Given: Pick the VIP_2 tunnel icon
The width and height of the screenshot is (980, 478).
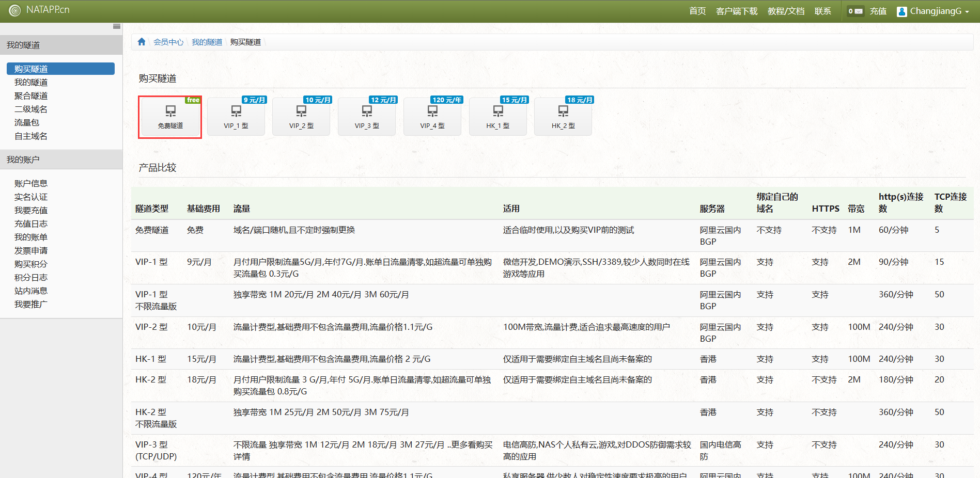Looking at the screenshot, I should tap(301, 111).
